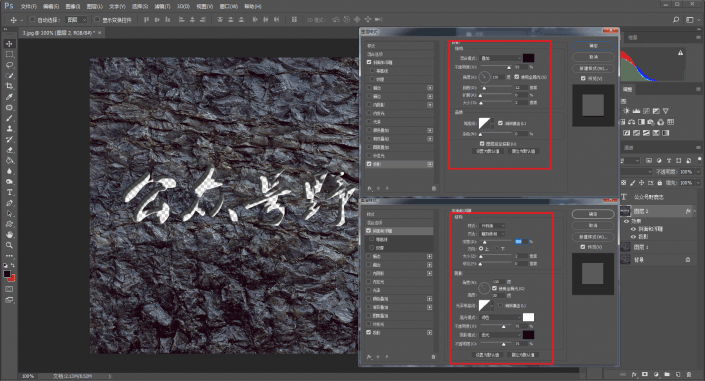The height and width of the screenshot is (381, 705).
Task: Hide 斜面和浮雕 effect eye in Layers panel
Action: click(x=634, y=229)
